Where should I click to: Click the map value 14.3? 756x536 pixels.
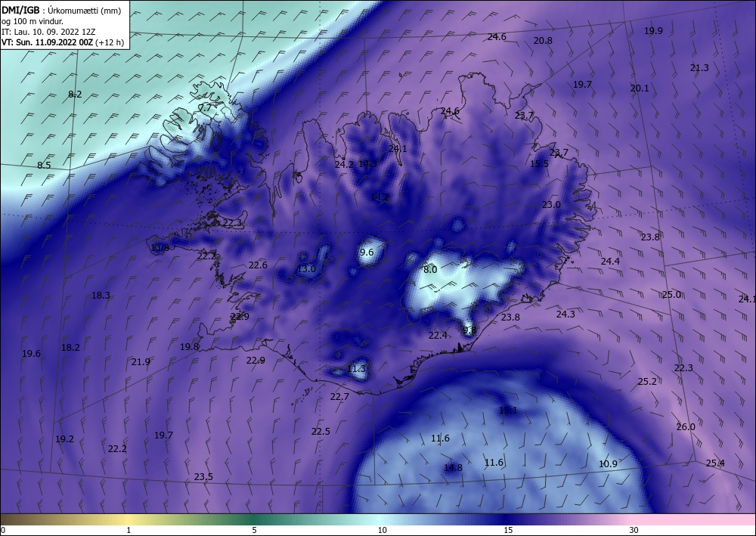tap(367, 164)
